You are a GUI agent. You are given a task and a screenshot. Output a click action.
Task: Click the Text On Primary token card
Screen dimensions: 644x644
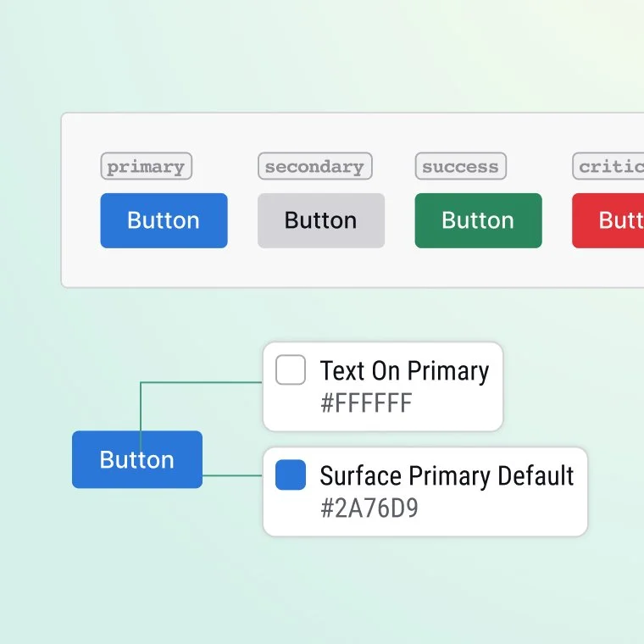pyautogui.click(x=383, y=386)
